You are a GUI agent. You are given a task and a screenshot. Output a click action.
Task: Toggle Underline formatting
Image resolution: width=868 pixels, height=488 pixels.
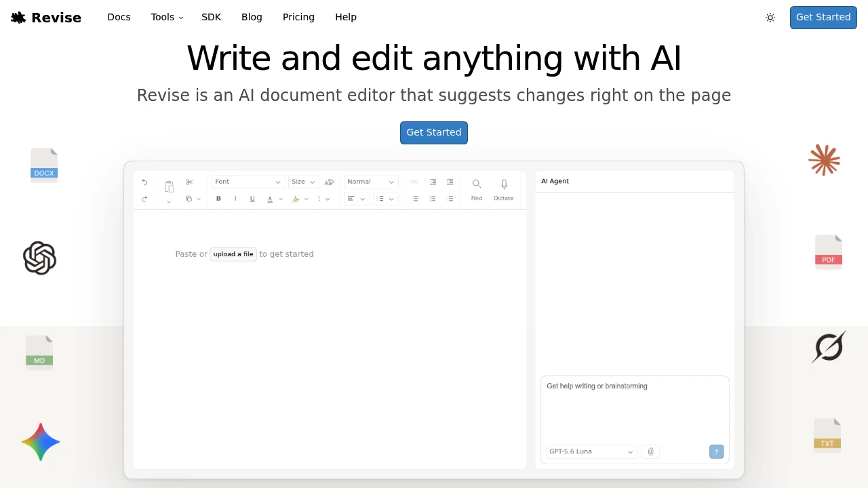pyautogui.click(x=252, y=199)
